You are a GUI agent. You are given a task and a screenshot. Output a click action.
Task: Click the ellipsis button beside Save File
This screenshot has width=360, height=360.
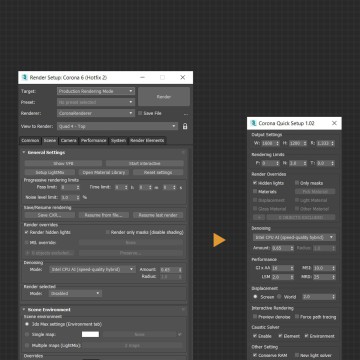tap(186, 114)
